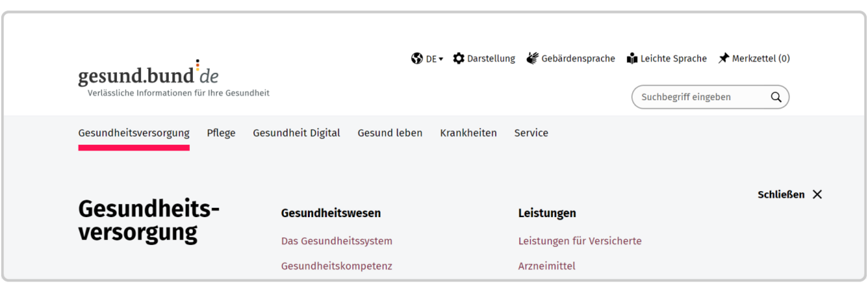The image size is (868, 287).
Task: Click the gesund.bund.de logo
Action: coord(148,76)
